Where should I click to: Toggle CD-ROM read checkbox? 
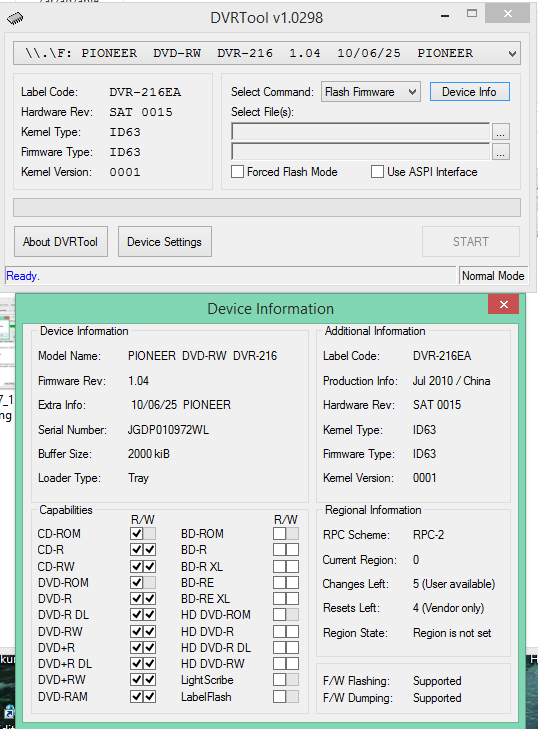click(x=137, y=533)
